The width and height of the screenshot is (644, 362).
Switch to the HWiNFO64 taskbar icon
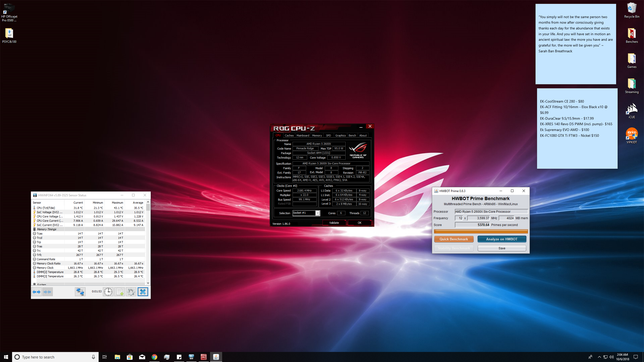pos(191,357)
